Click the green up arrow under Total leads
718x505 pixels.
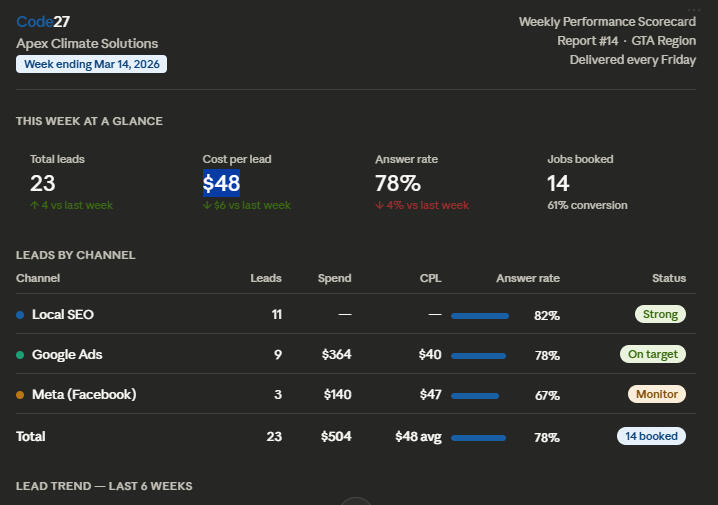[x=34, y=206]
